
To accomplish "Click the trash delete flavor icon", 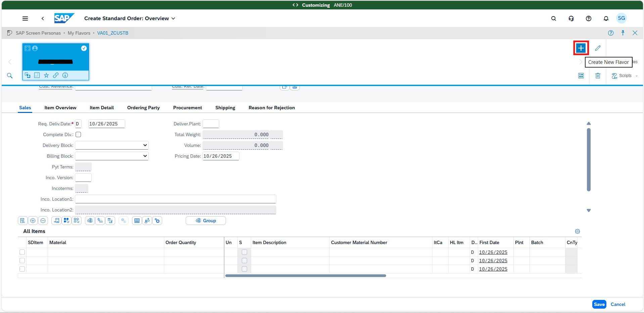I will [x=598, y=76].
